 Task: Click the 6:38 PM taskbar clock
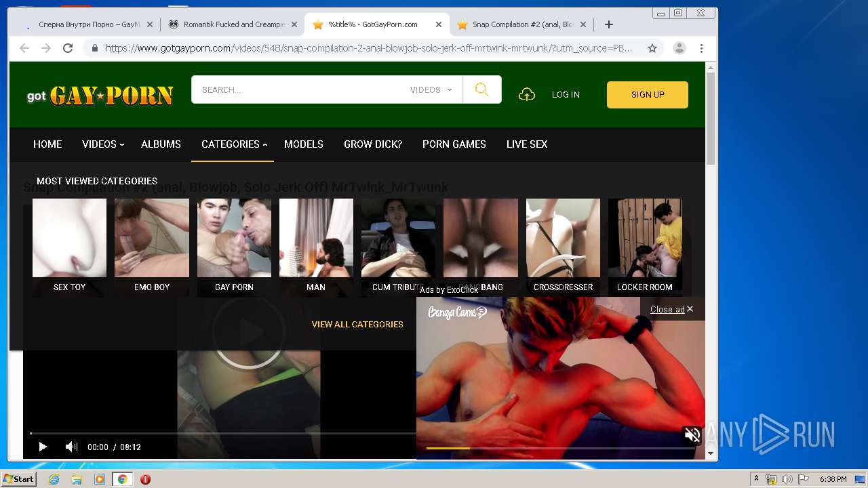[833, 479]
